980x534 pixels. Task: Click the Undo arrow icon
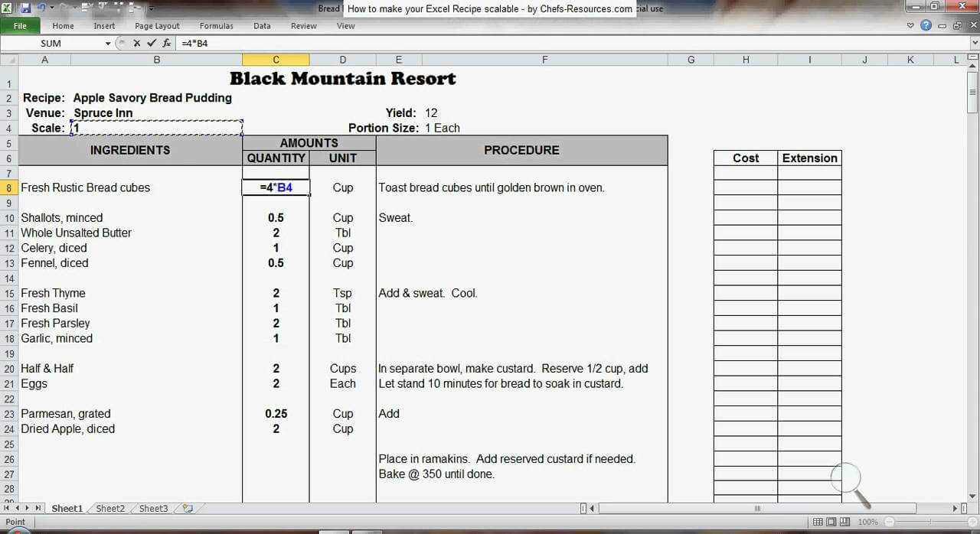(41, 8)
